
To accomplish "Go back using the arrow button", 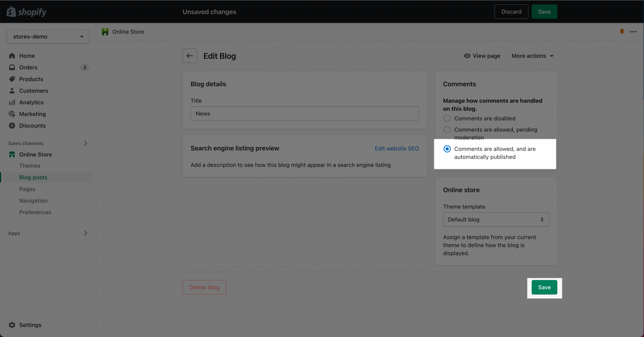I will (190, 56).
